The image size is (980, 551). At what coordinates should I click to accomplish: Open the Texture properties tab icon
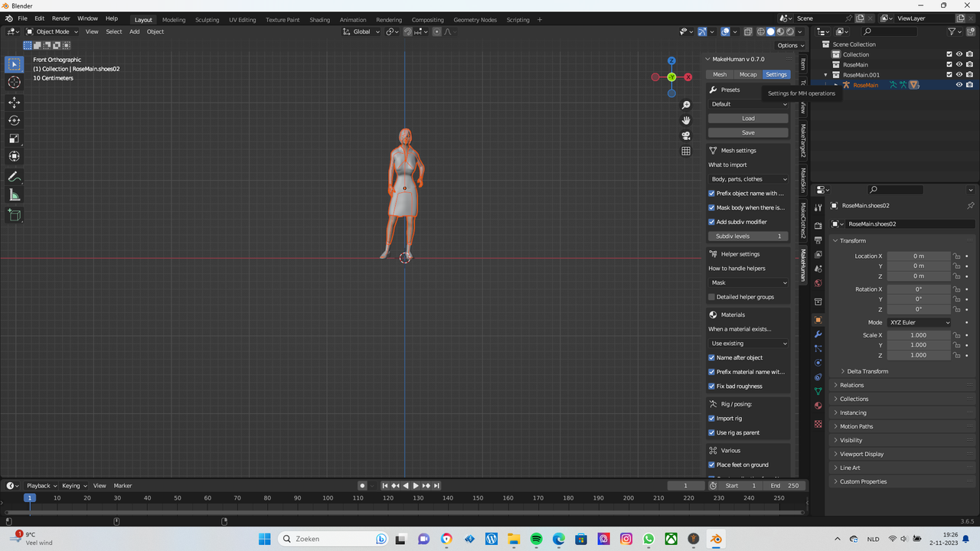(818, 424)
